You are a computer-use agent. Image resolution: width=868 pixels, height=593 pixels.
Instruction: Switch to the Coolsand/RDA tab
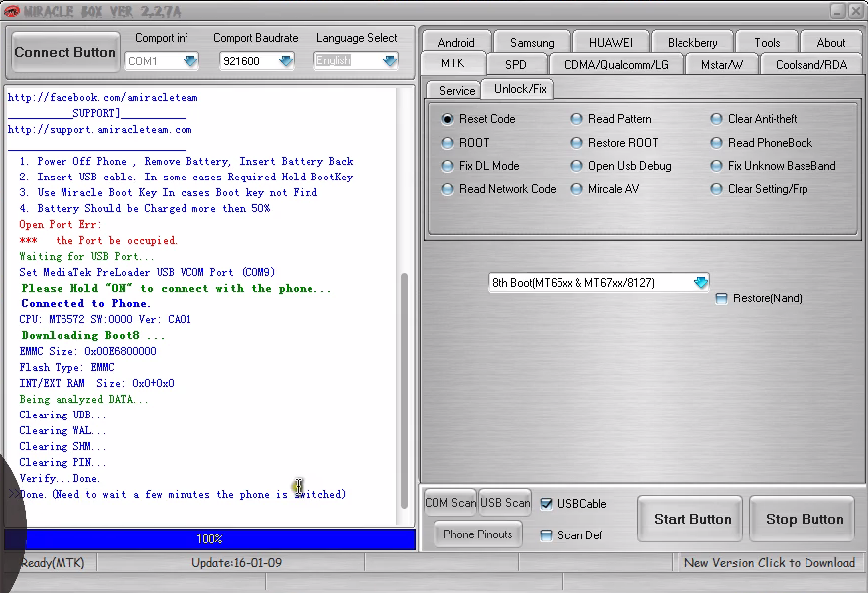811,64
